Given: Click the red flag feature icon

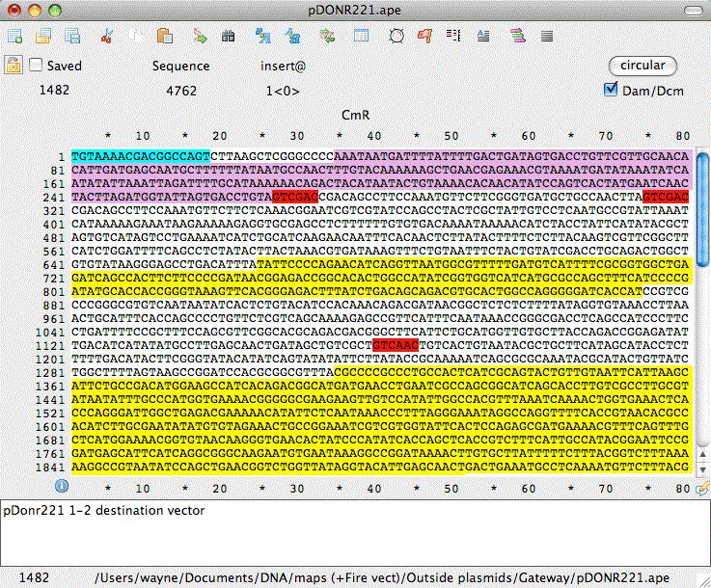Looking at the screenshot, I should point(424,38).
